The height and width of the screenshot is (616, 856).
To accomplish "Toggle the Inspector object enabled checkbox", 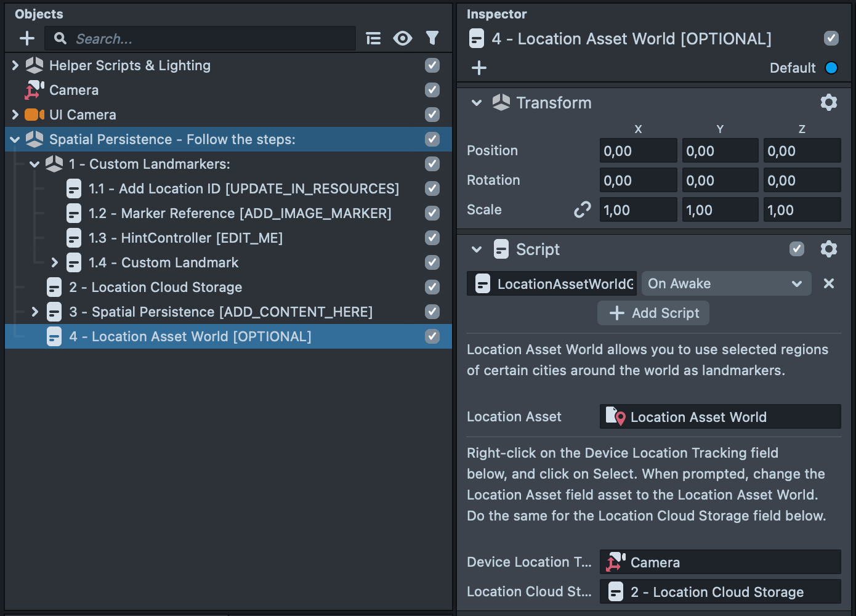I will coord(831,38).
